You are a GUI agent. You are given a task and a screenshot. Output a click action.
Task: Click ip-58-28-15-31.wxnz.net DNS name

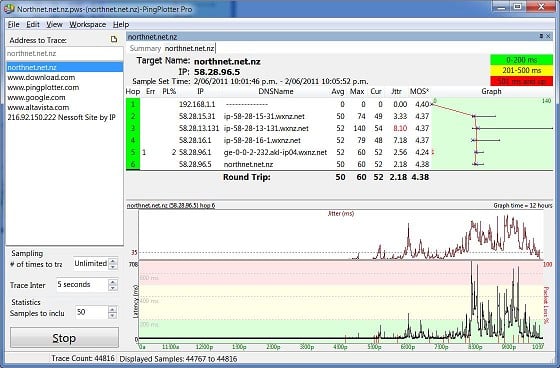(x=264, y=116)
